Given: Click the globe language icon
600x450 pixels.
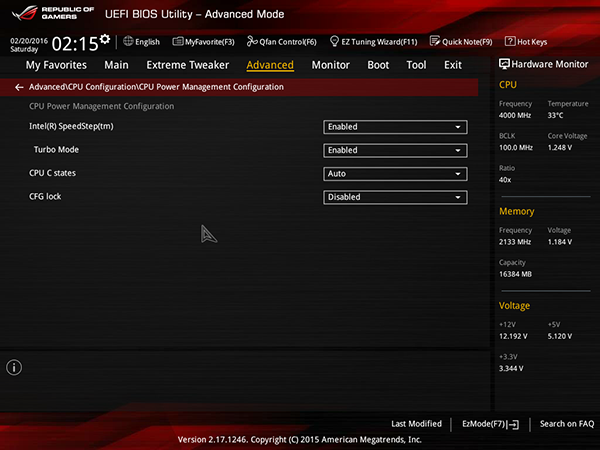Looking at the screenshot, I should 128,41.
